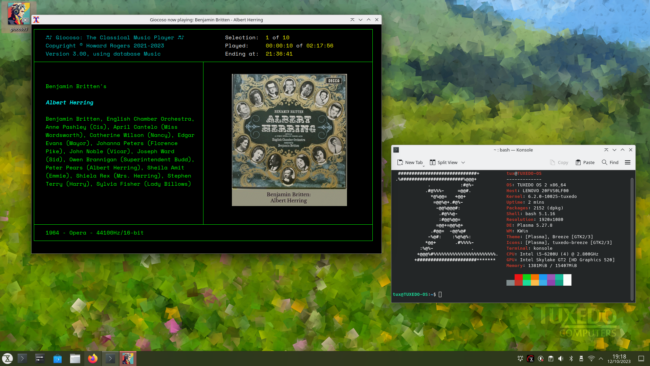Viewport: 650px width, 366px height.
Task: Switch to the Konsole task in taskbar
Action: click(x=110, y=359)
